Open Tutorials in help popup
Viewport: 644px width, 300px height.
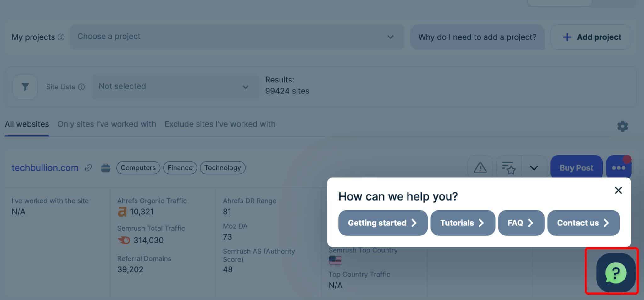pos(463,223)
